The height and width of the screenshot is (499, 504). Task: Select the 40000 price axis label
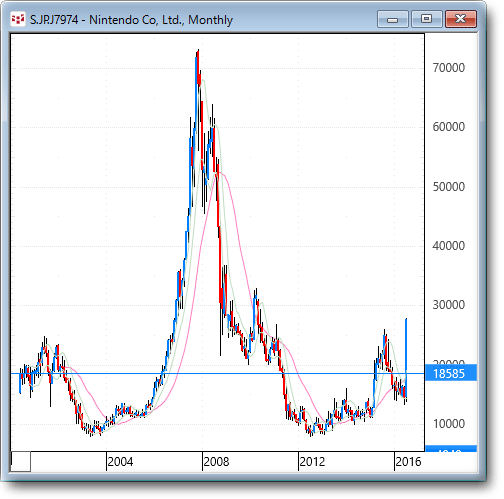point(448,246)
